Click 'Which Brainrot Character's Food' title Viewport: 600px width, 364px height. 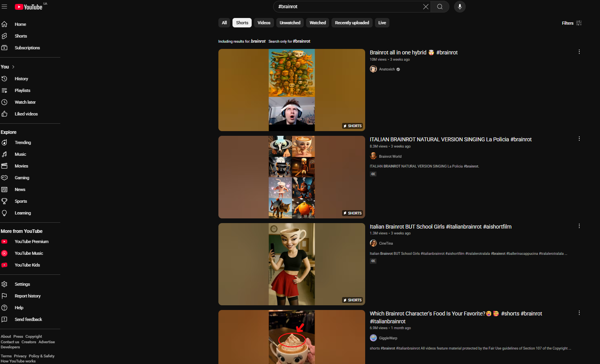(456, 317)
